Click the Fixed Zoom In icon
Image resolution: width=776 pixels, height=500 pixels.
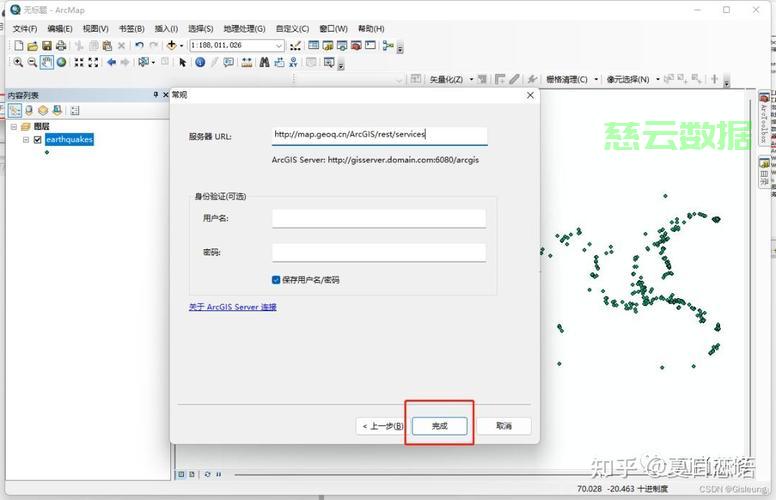pos(79,62)
